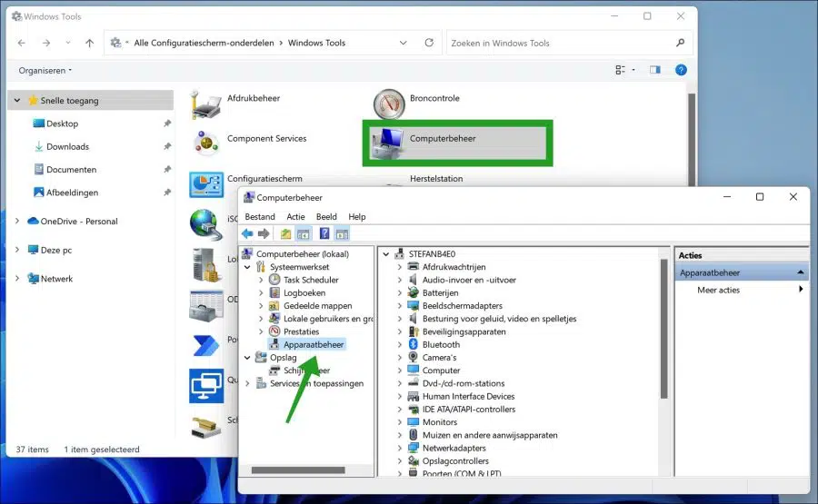Click the Back arrow in Computerbeheer toolbar
Image resolution: width=818 pixels, height=504 pixels.
click(x=247, y=234)
